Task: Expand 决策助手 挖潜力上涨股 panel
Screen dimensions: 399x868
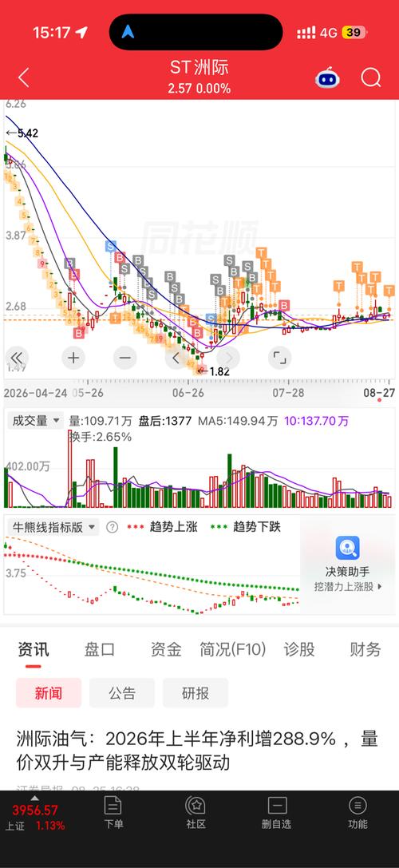Action: 348,565
